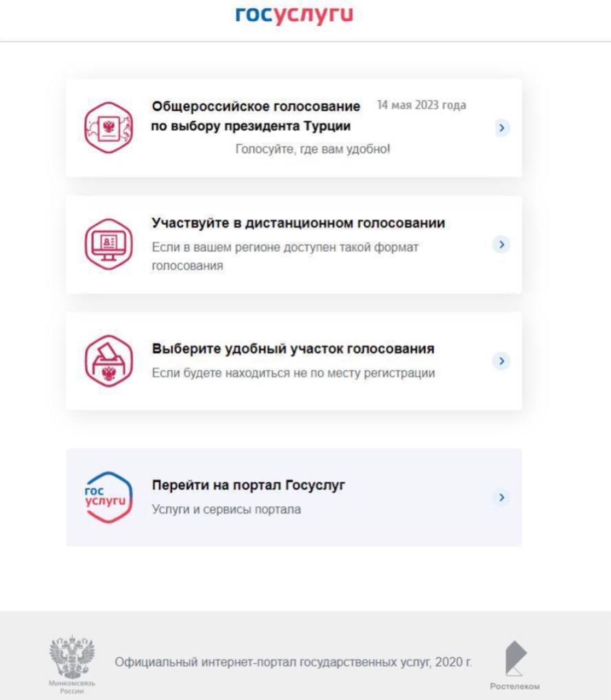611x700 pixels.
Task: Open Участвуйте в дистанционном голосовании
Action: 298,223
